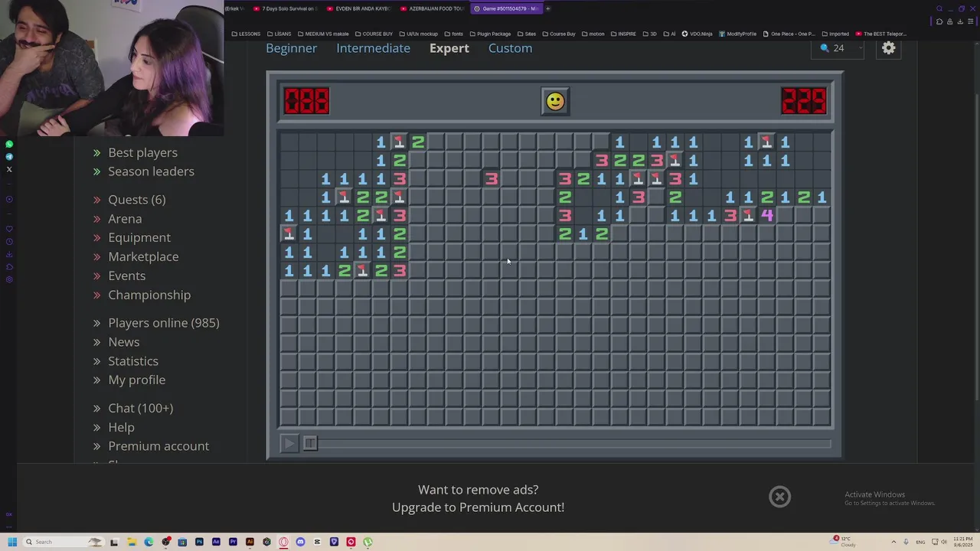View Players online (985)
The image size is (980, 551).
click(x=163, y=323)
